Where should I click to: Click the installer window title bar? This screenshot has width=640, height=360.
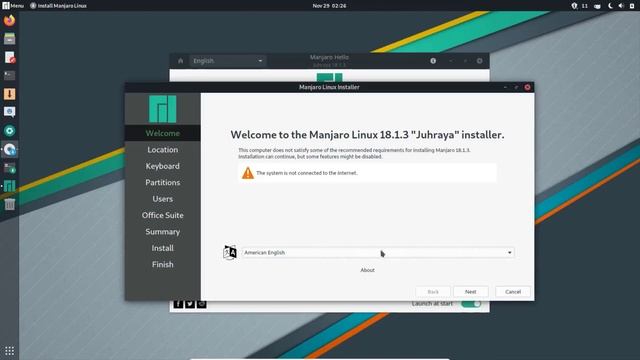[329, 87]
